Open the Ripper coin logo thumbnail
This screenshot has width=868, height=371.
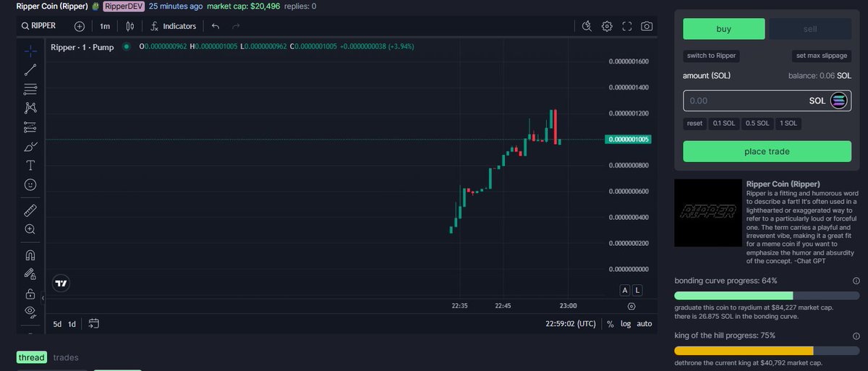pyautogui.click(x=708, y=213)
